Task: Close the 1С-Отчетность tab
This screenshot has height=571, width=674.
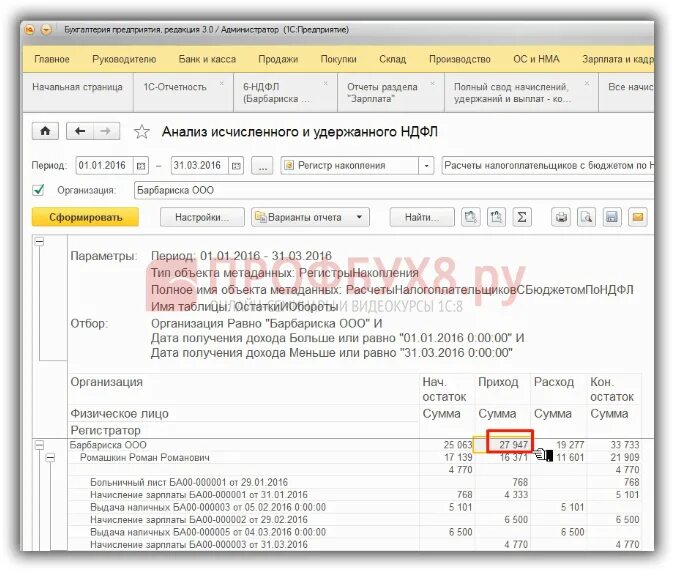Action: pos(222,83)
